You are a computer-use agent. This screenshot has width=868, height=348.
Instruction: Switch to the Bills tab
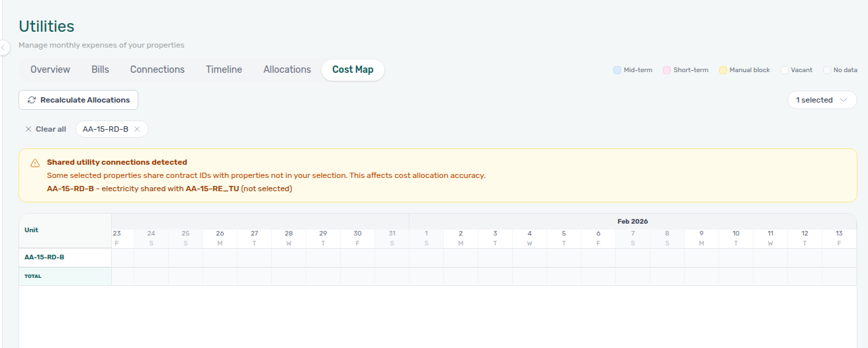100,69
